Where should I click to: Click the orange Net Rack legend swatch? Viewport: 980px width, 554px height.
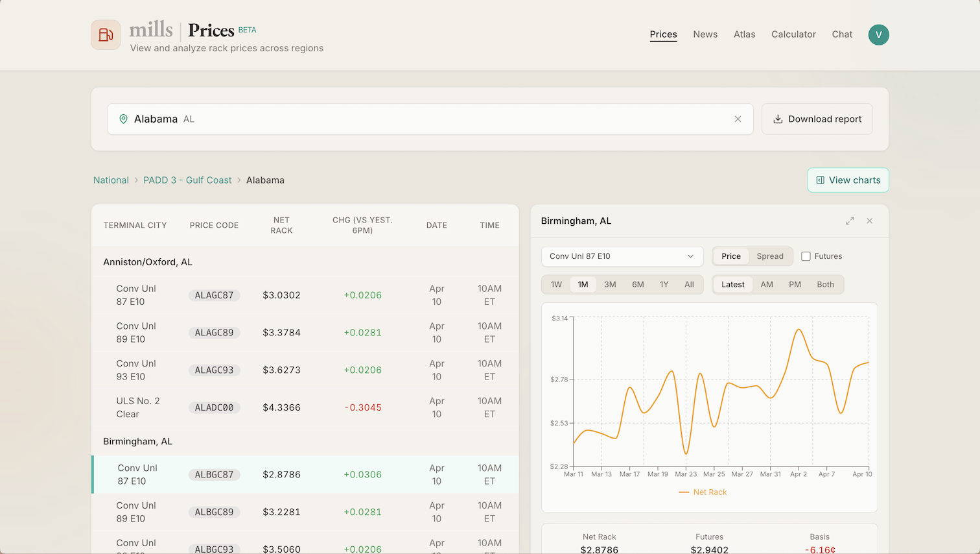click(x=685, y=492)
